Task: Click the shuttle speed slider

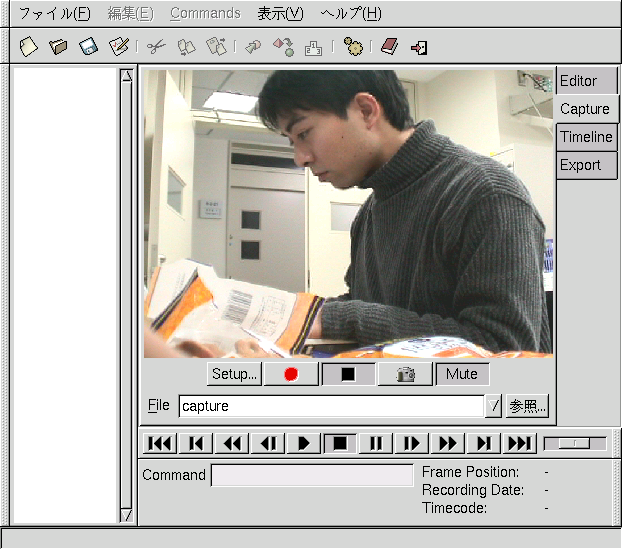Action: point(575,443)
